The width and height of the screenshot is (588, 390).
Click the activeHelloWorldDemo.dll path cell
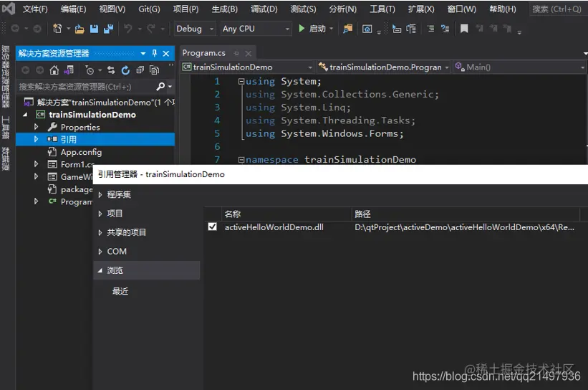coord(464,227)
